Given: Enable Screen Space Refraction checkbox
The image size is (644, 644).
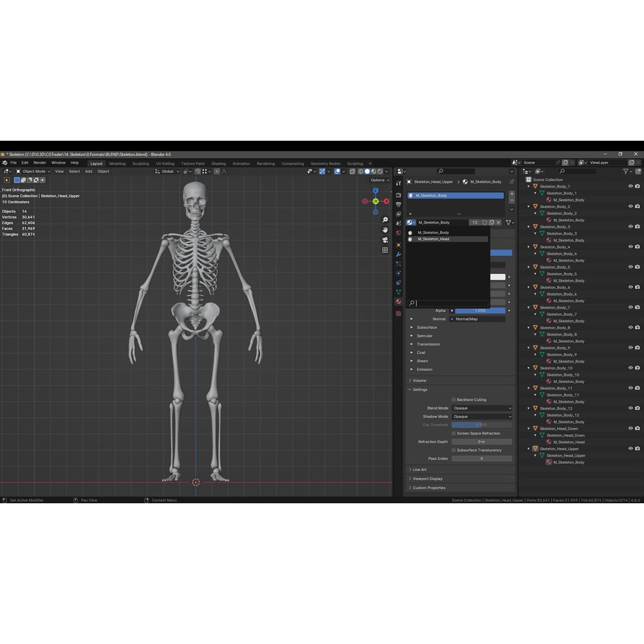Looking at the screenshot, I should [x=454, y=434].
